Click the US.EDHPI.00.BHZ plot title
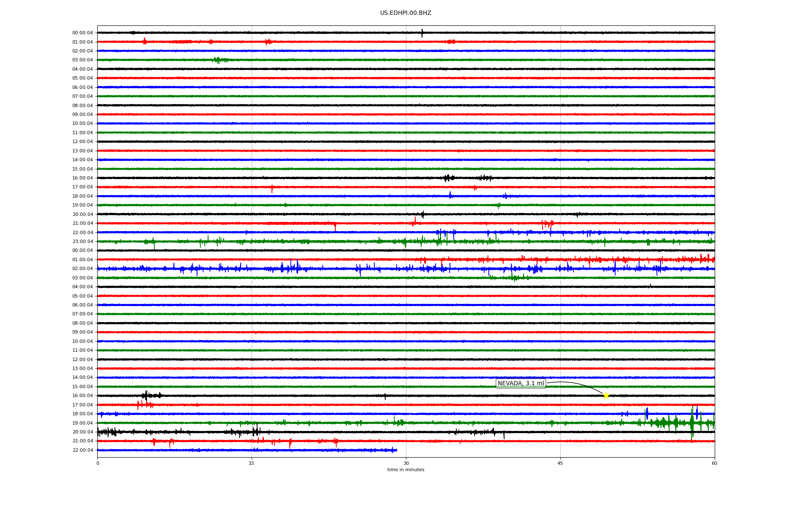 tap(406, 13)
